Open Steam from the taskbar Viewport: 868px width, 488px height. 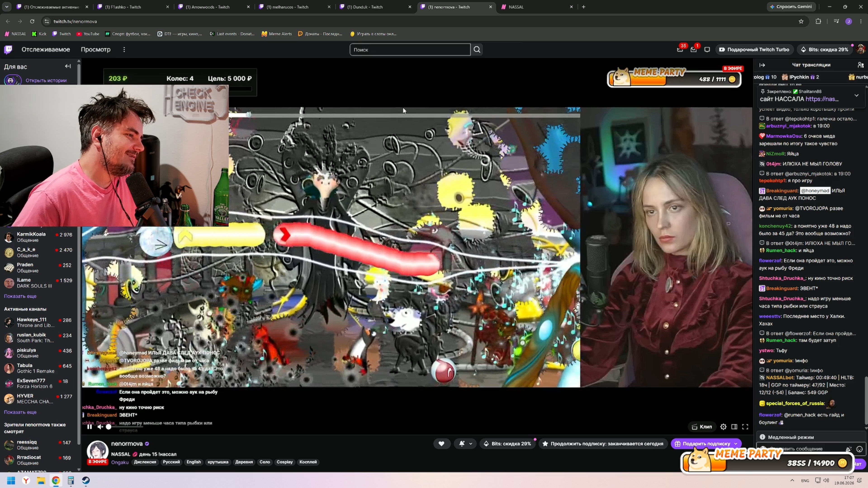[86, 480]
